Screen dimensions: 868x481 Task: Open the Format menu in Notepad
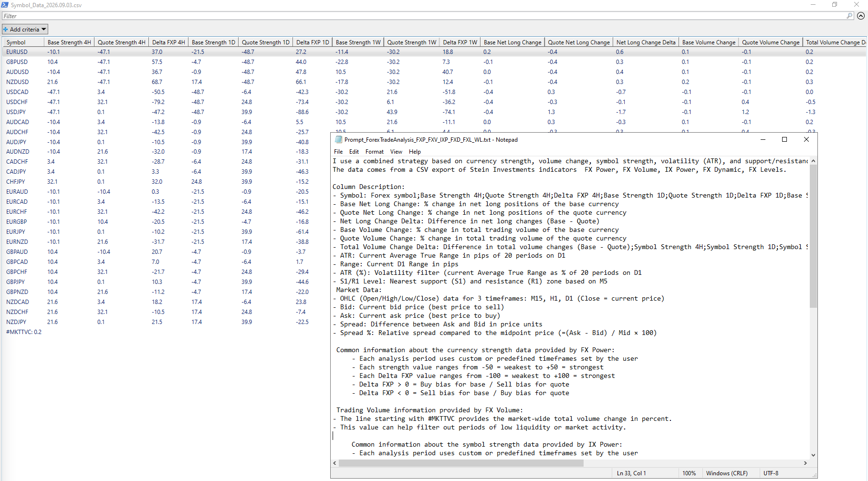point(375,151)
